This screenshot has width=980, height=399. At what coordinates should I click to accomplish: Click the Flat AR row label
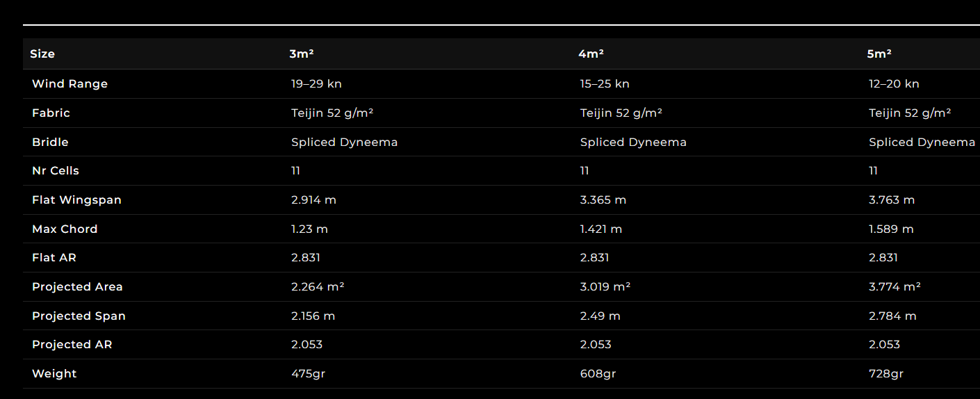click(54, 258)
